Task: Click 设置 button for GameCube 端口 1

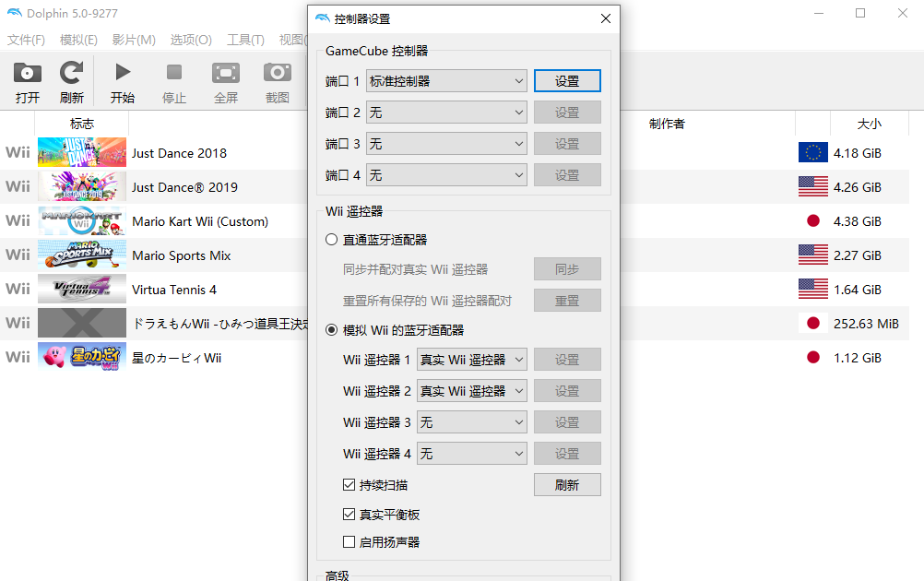Action: pos(567,81)
